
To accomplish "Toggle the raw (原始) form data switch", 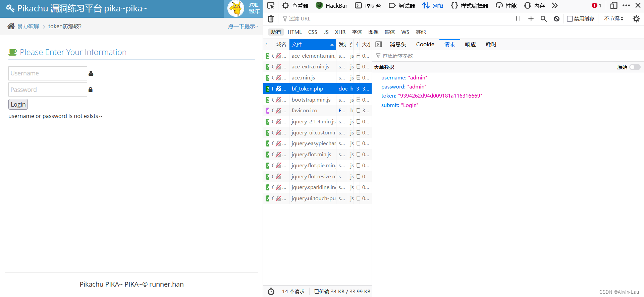I will pyautogui.click(x=635, y=67).
